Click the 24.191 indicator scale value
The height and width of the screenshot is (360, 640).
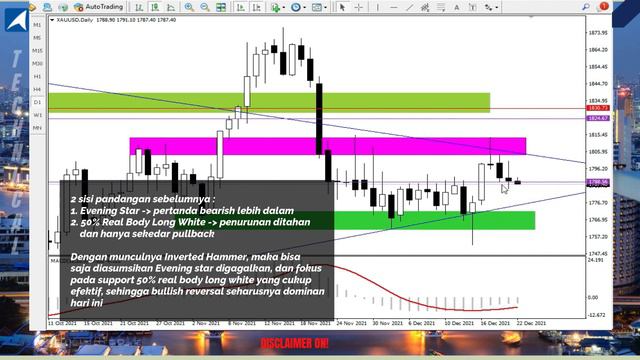click(x=596, y=260)
